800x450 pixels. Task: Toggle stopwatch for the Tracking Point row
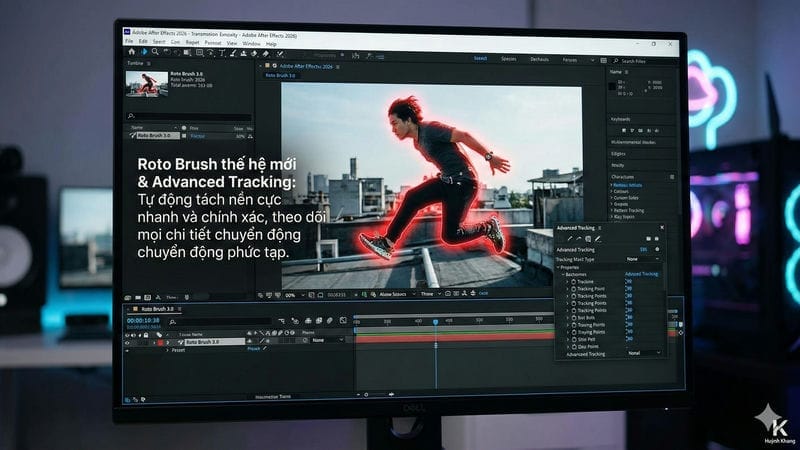pyautogui.click(x=573, y=289)
